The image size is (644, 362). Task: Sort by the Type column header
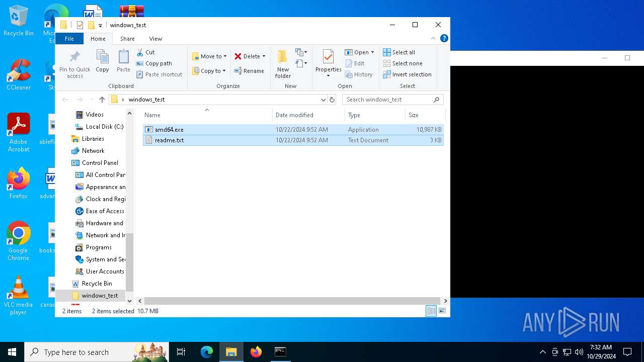click(x=375, y=115)
